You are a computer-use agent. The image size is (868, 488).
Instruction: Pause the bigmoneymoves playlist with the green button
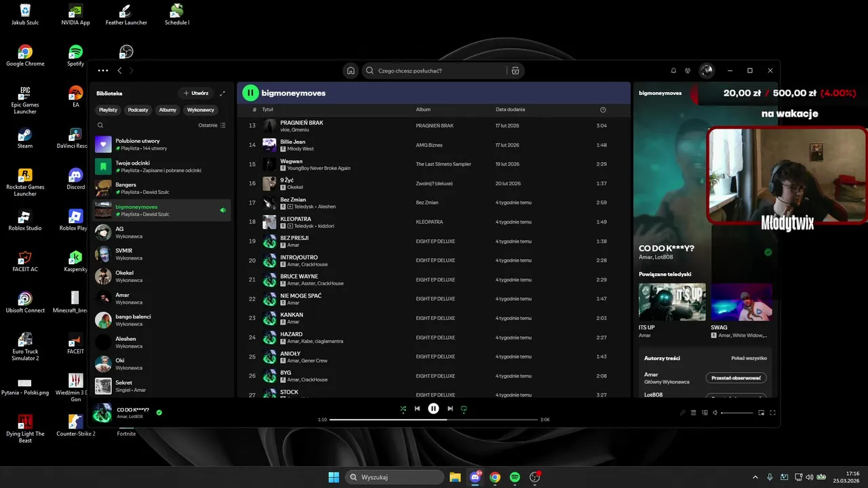250,93
